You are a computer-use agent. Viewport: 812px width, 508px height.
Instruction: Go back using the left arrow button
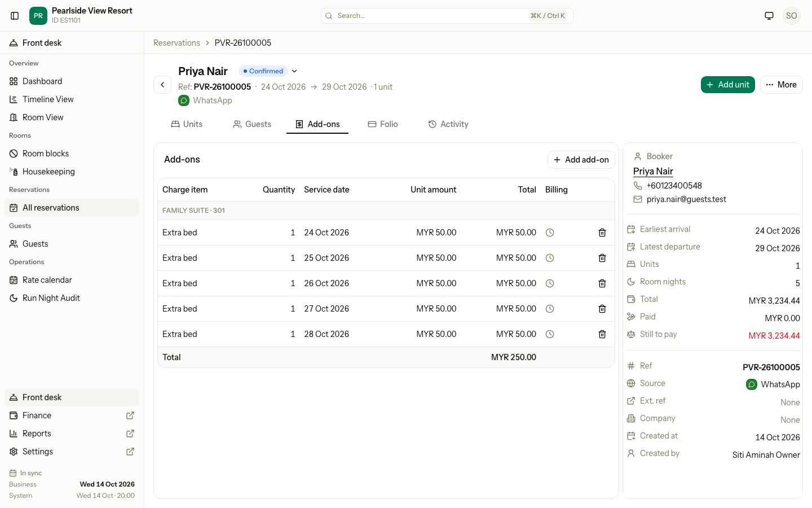(x=162, y=85)
